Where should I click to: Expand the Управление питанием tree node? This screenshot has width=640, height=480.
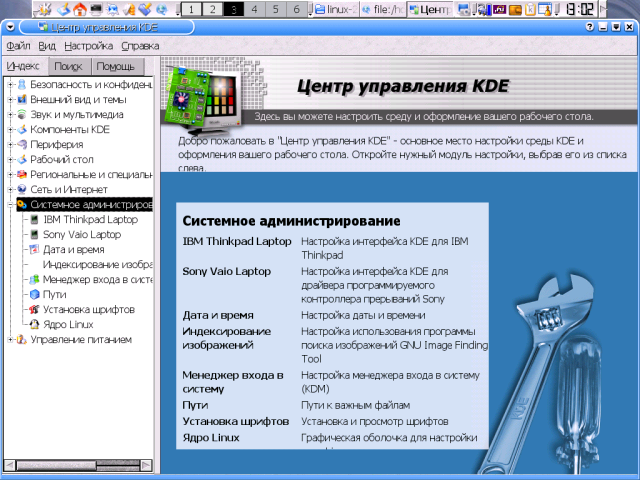coord(9,339)
